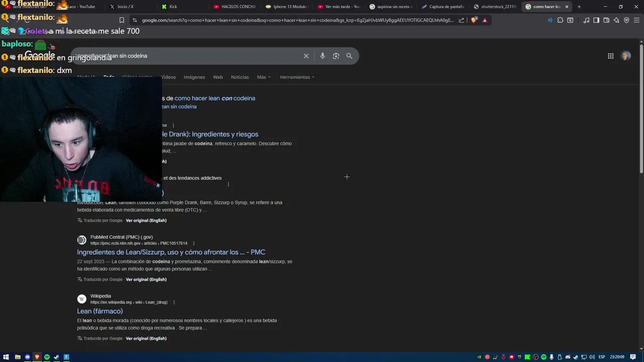Image resolution: width=644 pixels, height=362 pixels.
Task: Switch to the 'Videos' results tab
Action: 168,77
